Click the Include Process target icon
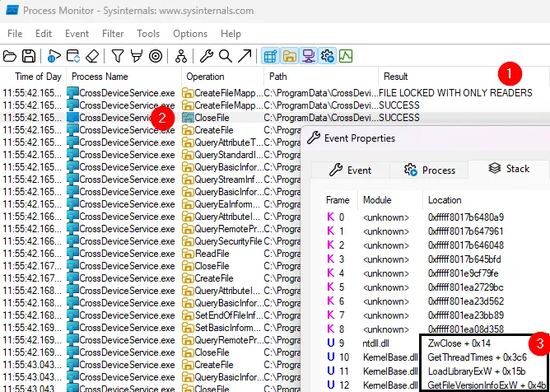 click(x=155, y=56)
